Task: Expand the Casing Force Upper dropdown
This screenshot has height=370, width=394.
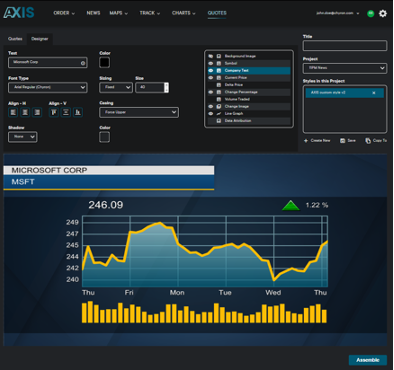Action: [139, 112]
